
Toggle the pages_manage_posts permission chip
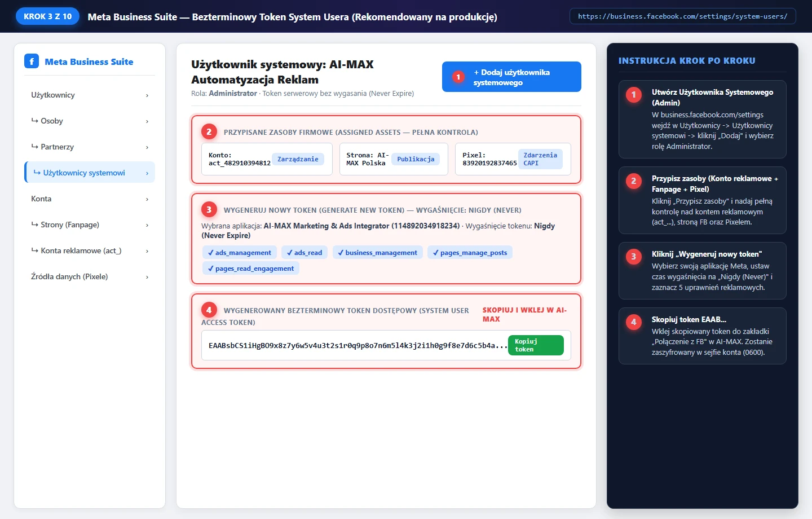pos(470,253)
